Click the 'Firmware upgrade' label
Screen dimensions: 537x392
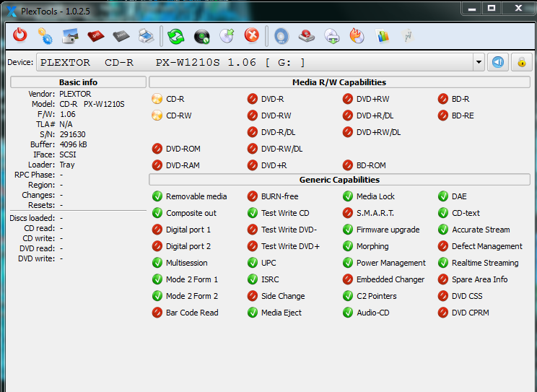point(388,230)
